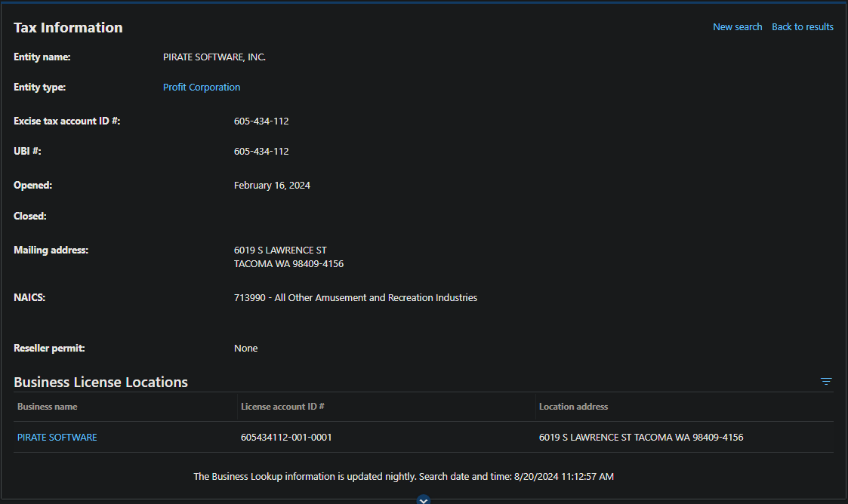Open the Profit Corporation entity type link
Viewport: 848px width, 504px height.
[x=202, y=88]
